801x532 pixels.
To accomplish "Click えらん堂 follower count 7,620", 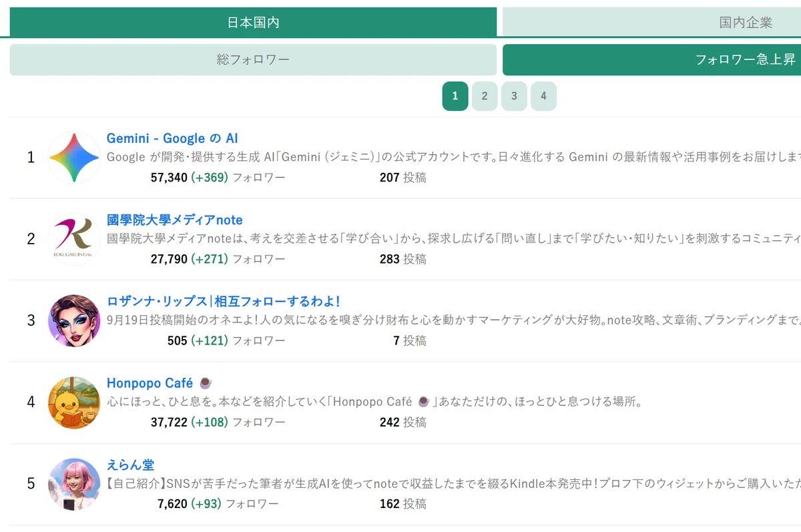I will 173,503.
